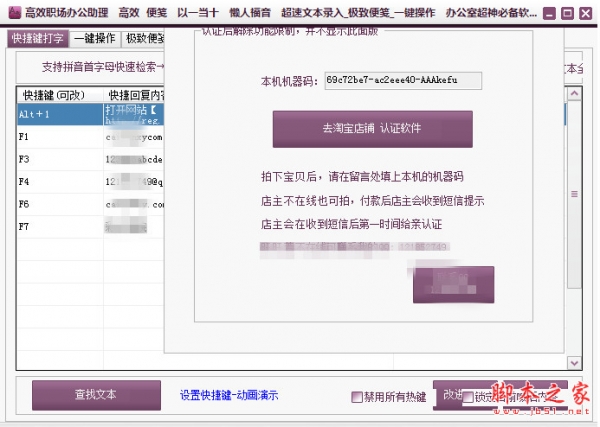The image size is (600, 427).
Task: Click the 查找文本 button
Action: 96,394
